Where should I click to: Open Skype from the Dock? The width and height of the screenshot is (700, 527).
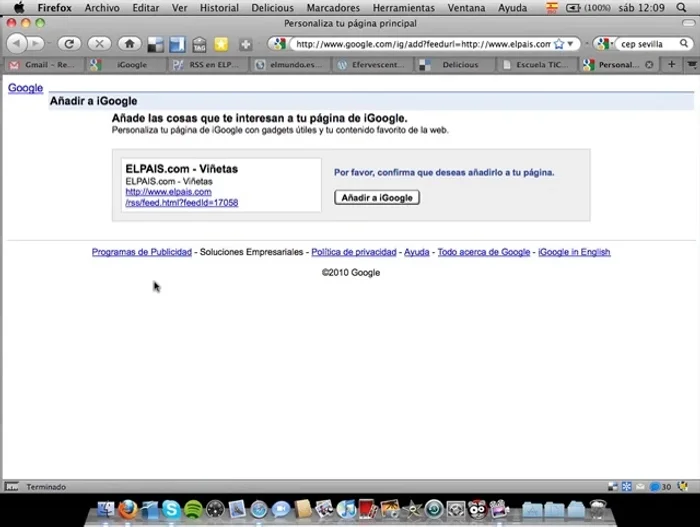point(171,509)
